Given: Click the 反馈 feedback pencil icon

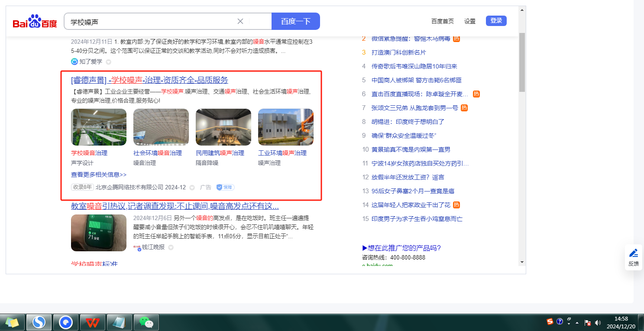Looking at the screenshot, I should (x=634, y=253).
